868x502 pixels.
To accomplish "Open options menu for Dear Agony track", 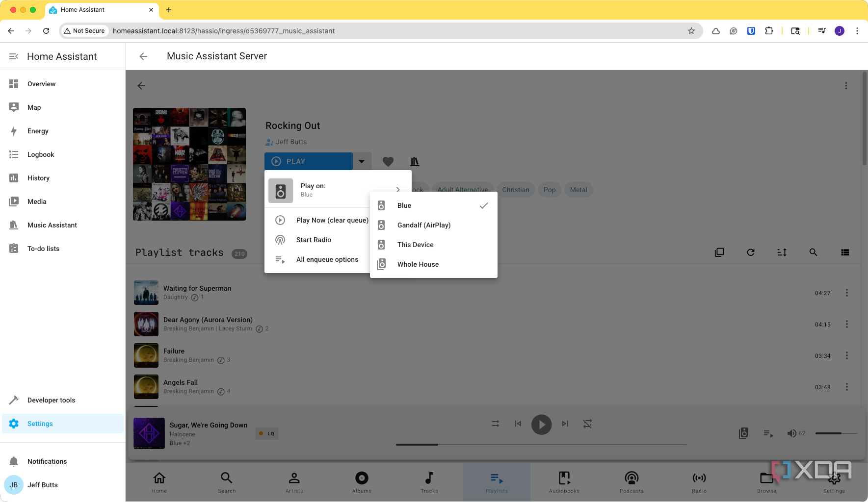I will pyautogui.click(x=846, y=324).
